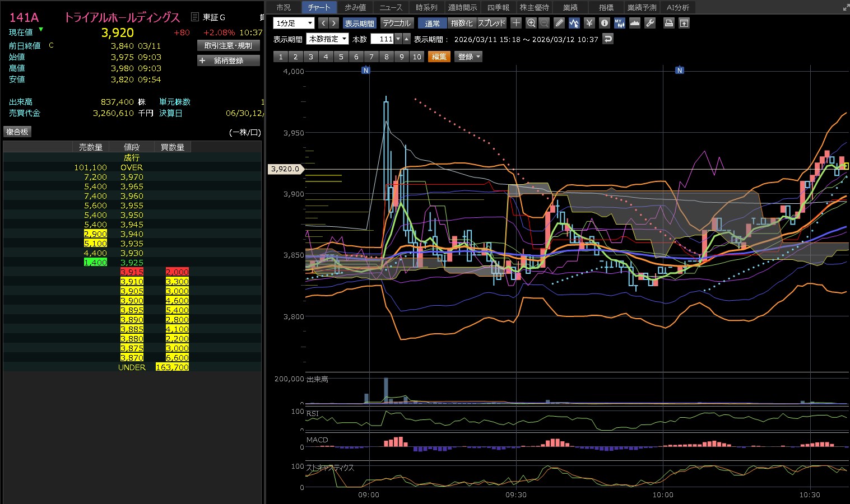Click the 銘柄登録 button
Image resolution: width=850 pixels, height=504 pixels.
[x=229, y=60]
